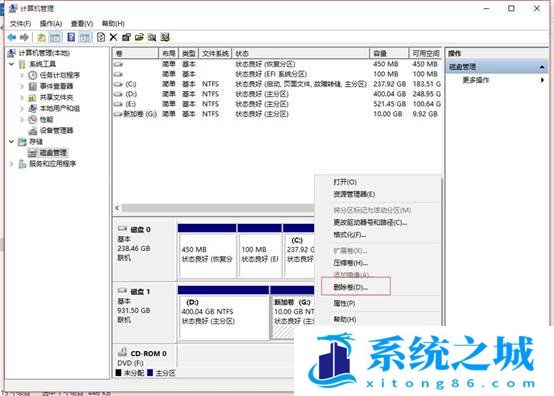Click the volume list's left scroll arrow
This screenshot has height=396, width=554.
pyautogui.click(x=117, y=208)
